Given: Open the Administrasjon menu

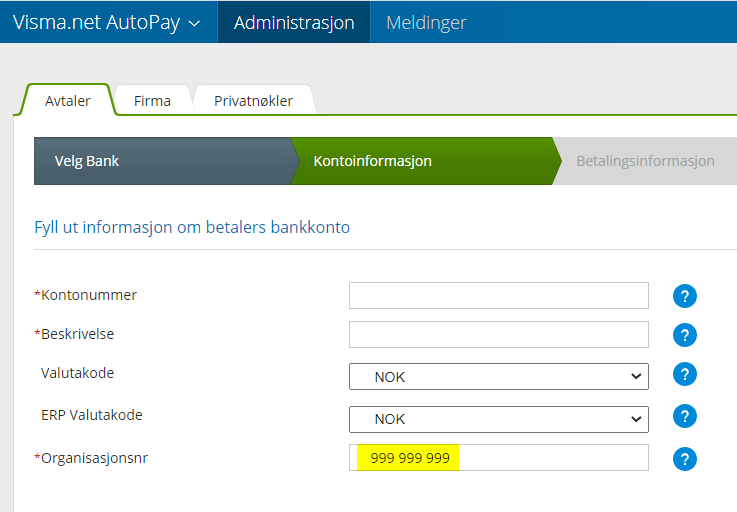Looking at the screenshot, I should pyautogui.click(x=294, y=22).
